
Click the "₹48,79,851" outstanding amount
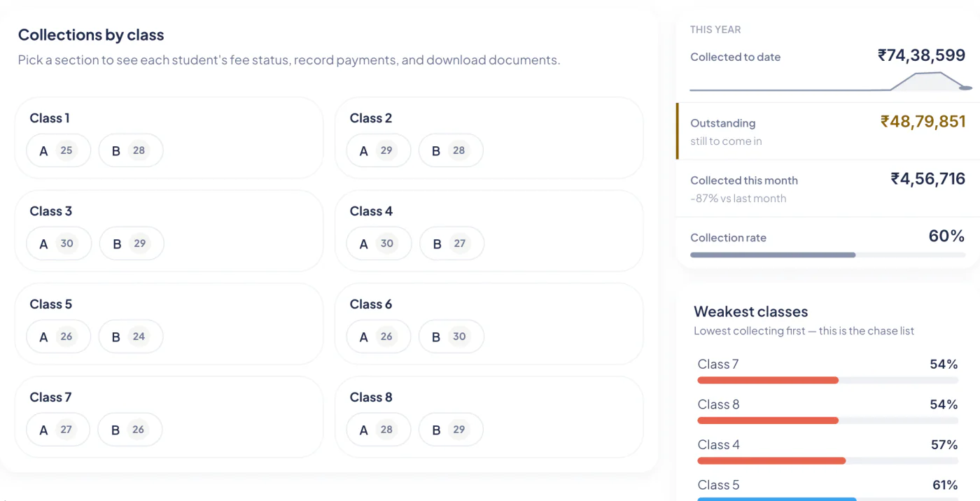point(923,121)
